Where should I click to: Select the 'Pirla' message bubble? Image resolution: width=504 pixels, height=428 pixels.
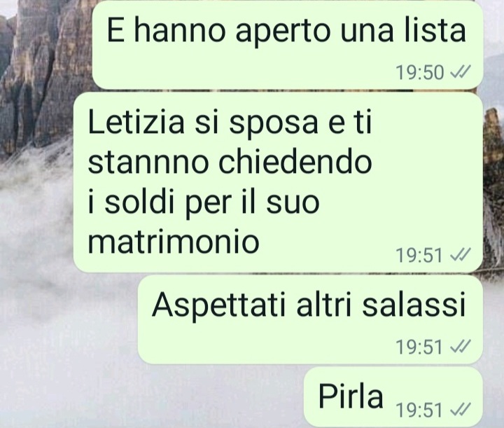(393, 397)
